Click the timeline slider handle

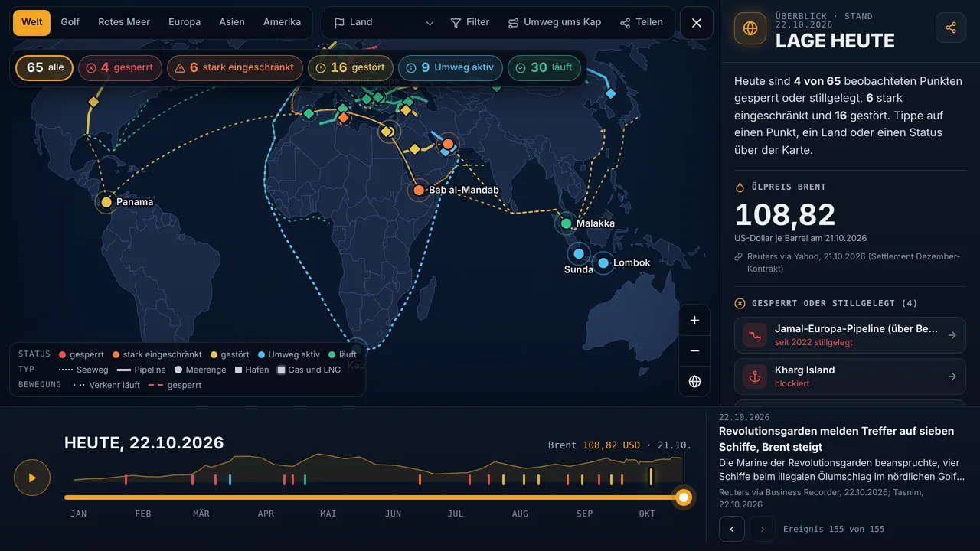click(x=684, y=497)
